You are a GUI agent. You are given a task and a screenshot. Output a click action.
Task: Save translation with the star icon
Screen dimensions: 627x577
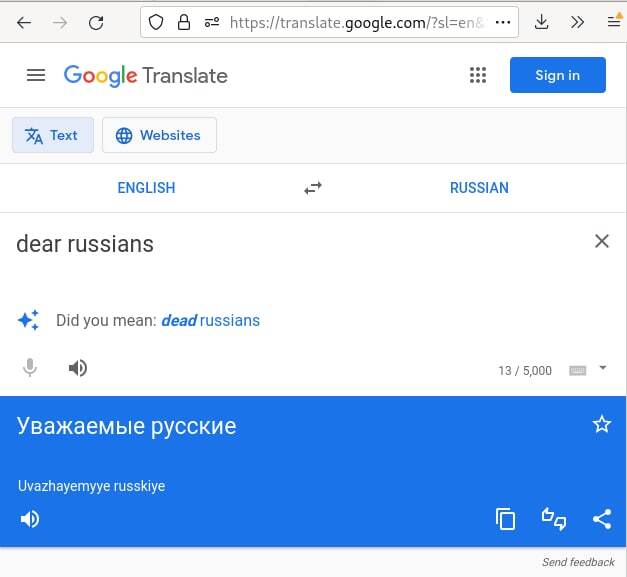click(602, 425)
